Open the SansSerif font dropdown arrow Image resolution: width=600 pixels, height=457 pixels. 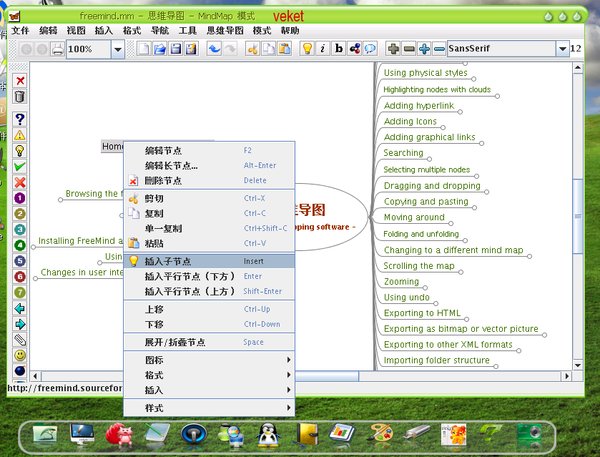[562, 49]
